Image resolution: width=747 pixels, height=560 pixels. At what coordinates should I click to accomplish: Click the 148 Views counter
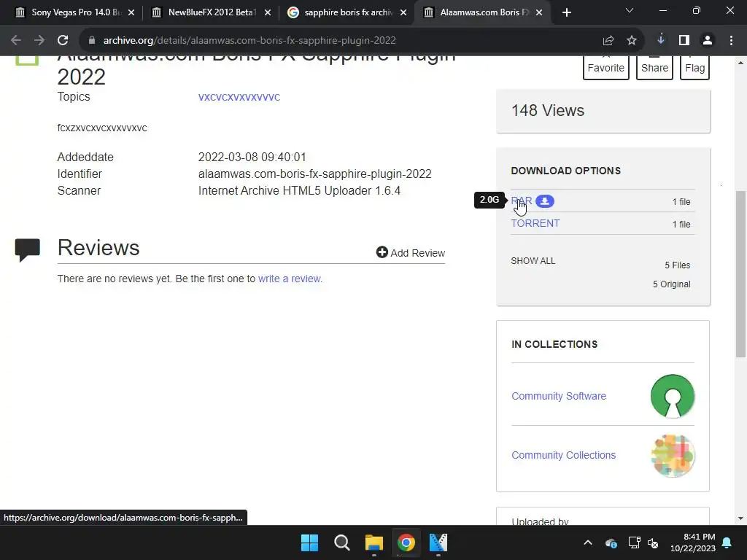coord(547,111)
